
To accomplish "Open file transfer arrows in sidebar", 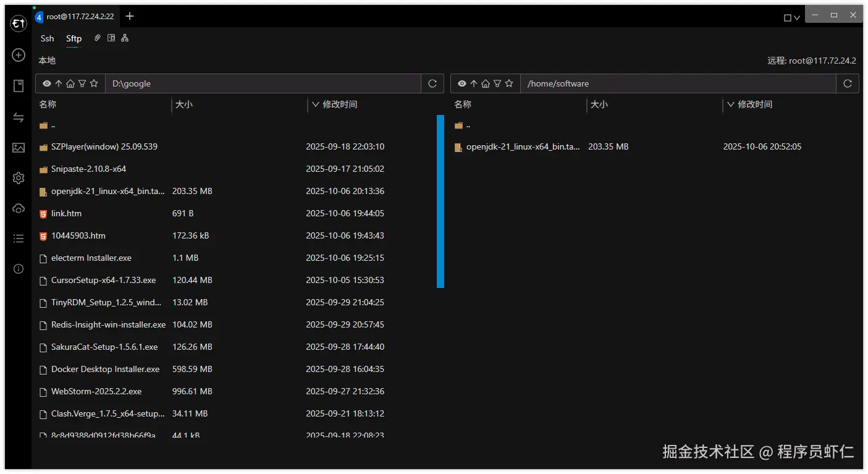I will [x=19, y=117].
